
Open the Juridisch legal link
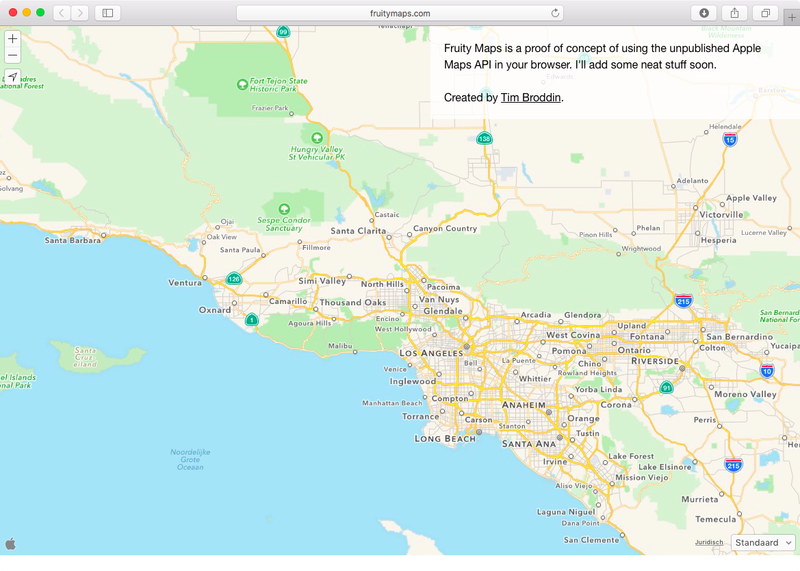click(709, 542)
